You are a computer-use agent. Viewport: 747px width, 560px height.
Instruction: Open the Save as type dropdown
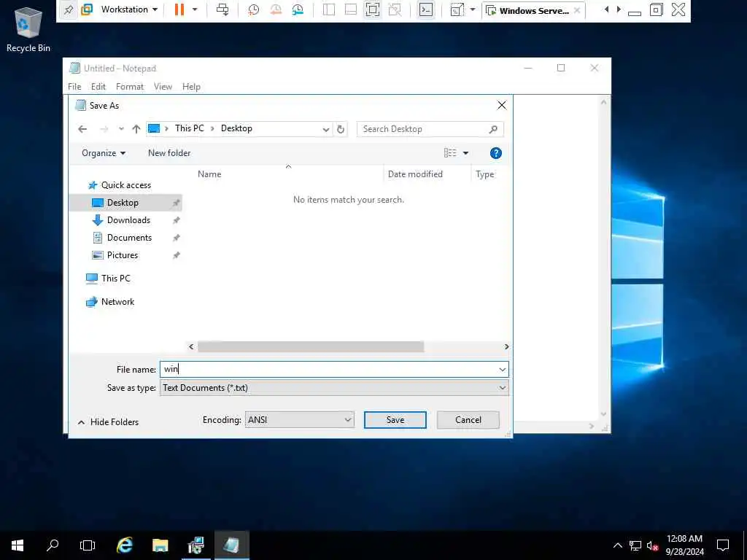pyautogui.click(x=334, y=388)
